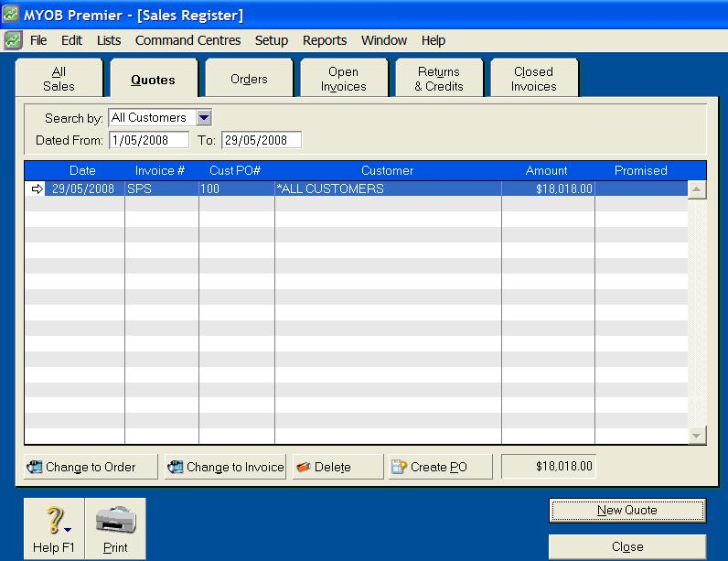Screen dimensions: 728x561
Task: Click the Create PO button
Action: [x=440, y=467]
